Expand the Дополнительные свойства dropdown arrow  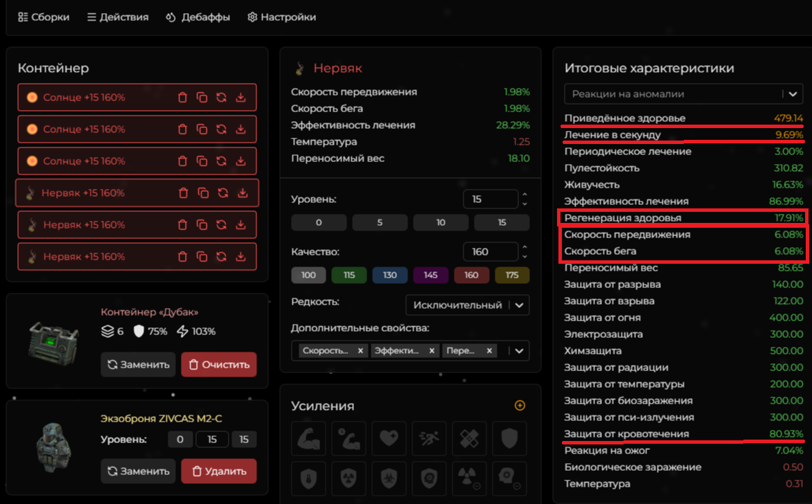point(518,351)
